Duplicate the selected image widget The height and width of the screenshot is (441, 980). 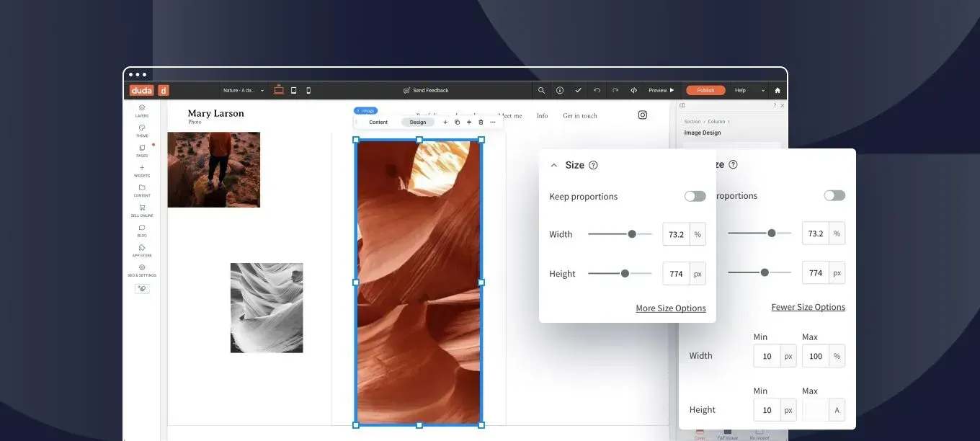click(x=457, y=122)
